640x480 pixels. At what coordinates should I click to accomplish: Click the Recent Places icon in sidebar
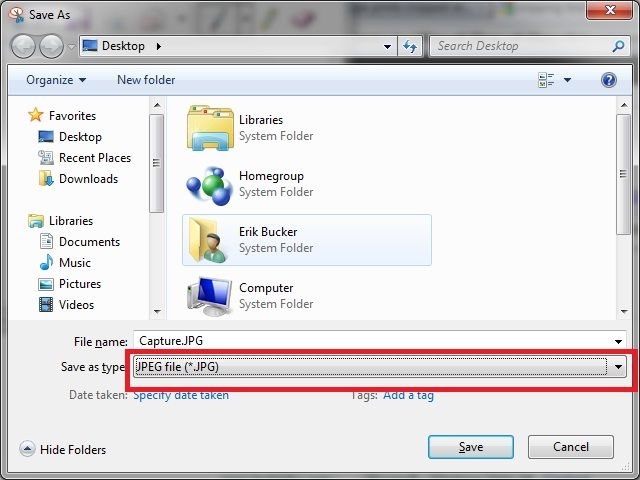[x=46, y=158]
